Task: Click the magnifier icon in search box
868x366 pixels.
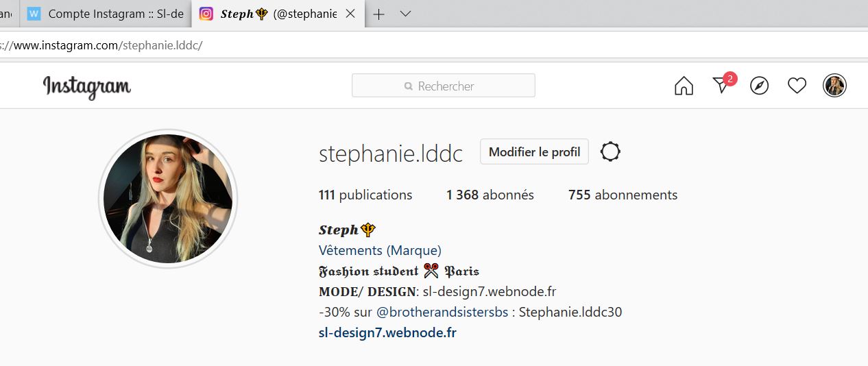Action: [x=409, y=86]
